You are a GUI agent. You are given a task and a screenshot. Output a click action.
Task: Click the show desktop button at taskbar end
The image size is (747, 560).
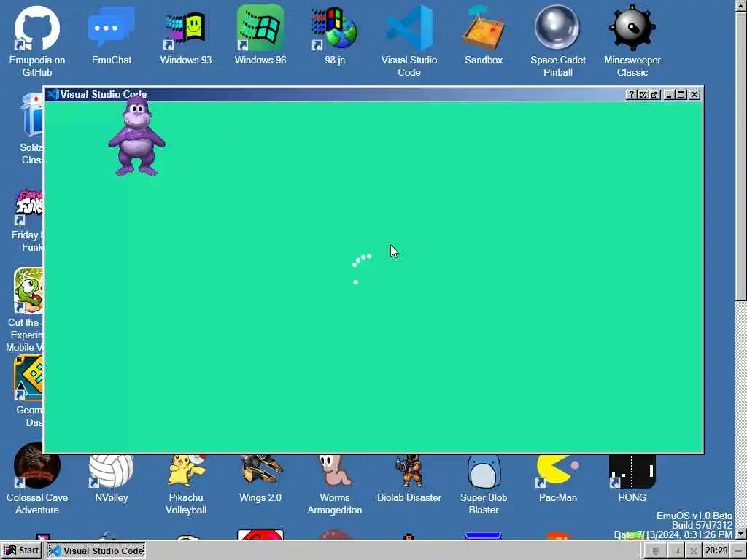(740, 551)
